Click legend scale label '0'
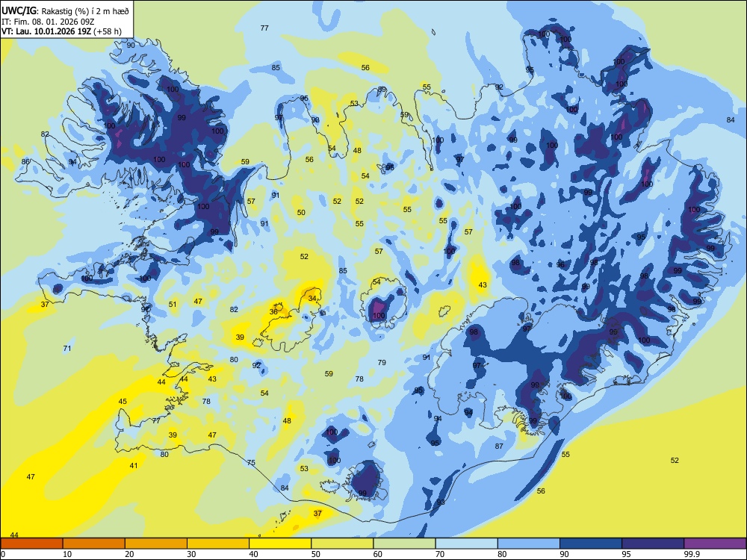The height and width of the screenshot is (560, 747). point(3,554)
